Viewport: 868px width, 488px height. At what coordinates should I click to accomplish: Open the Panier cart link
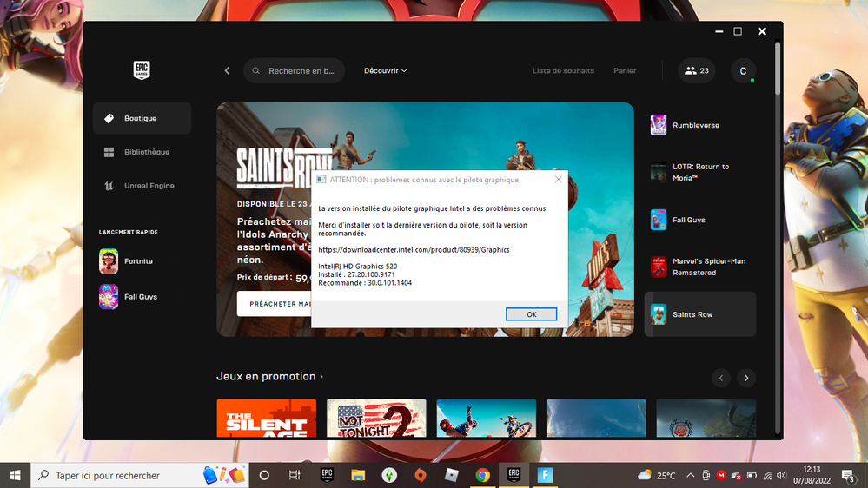pyautogui.click(x=625, y=71)
